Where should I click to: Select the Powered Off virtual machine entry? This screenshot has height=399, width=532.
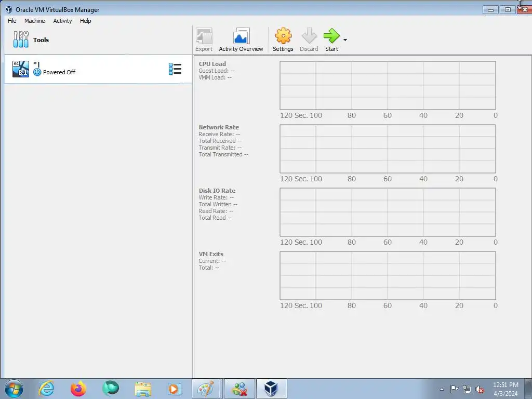click(x=98, y=69)
